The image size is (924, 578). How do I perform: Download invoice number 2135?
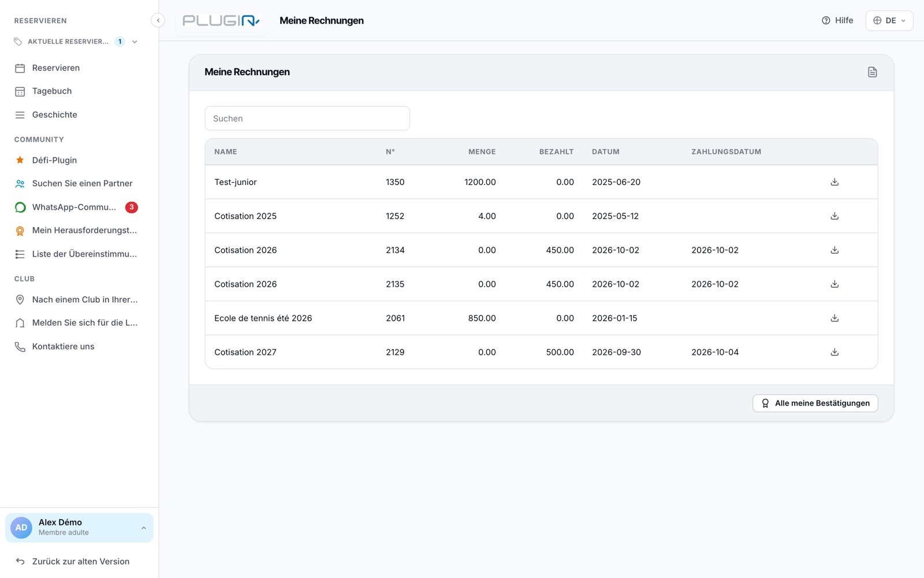point(834,284)
